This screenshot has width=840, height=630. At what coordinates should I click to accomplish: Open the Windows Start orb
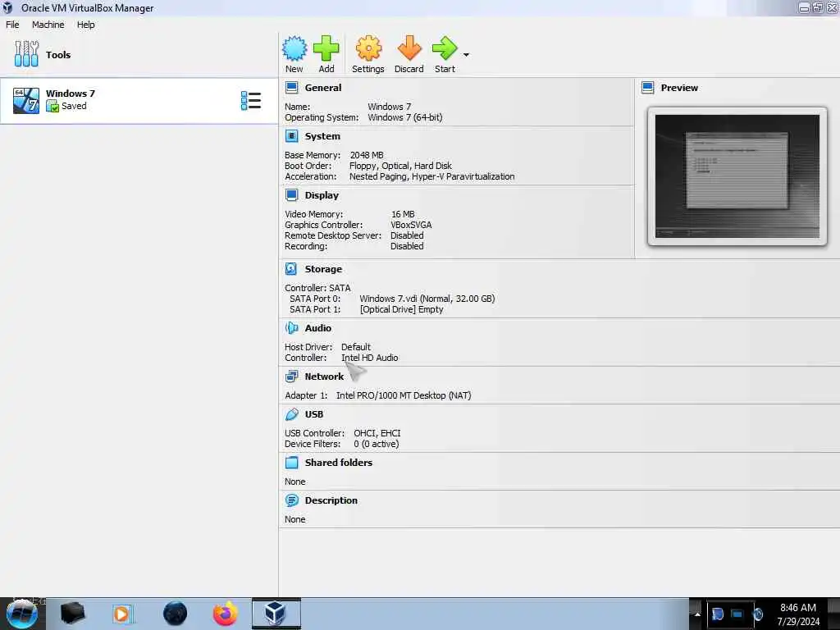[21, 614]
